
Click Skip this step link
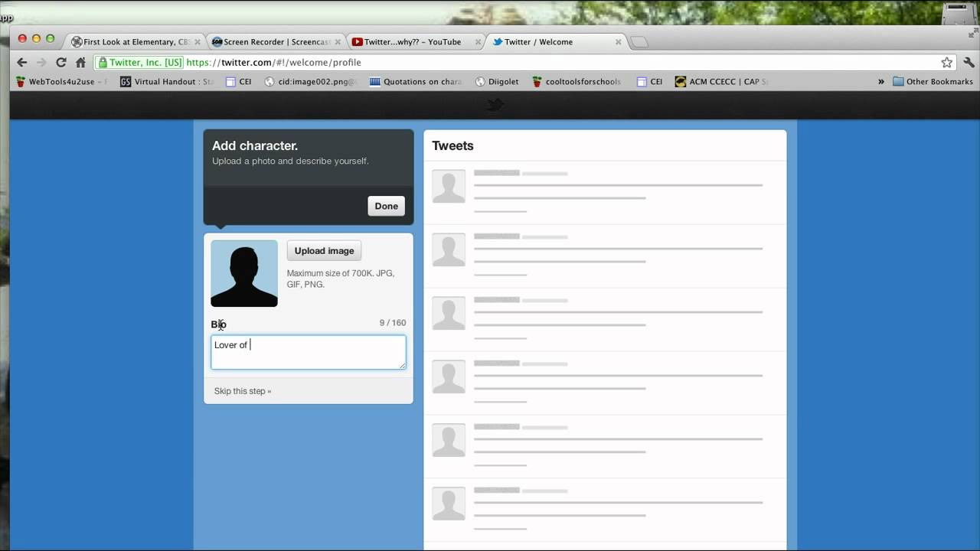(243, 391)
